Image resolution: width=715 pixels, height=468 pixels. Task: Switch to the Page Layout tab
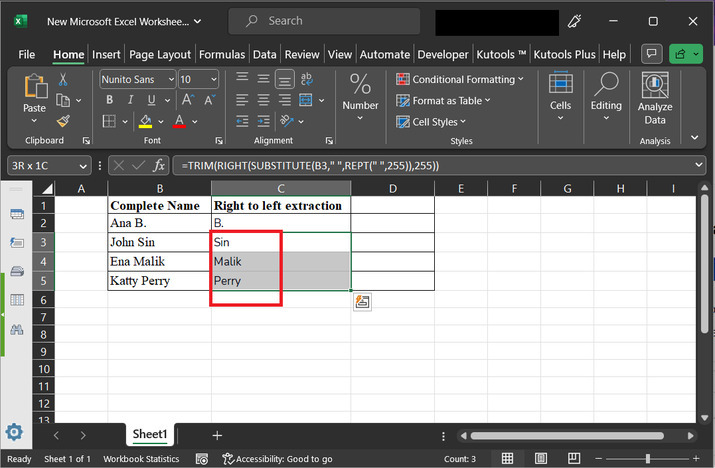(x=159, y=55)
